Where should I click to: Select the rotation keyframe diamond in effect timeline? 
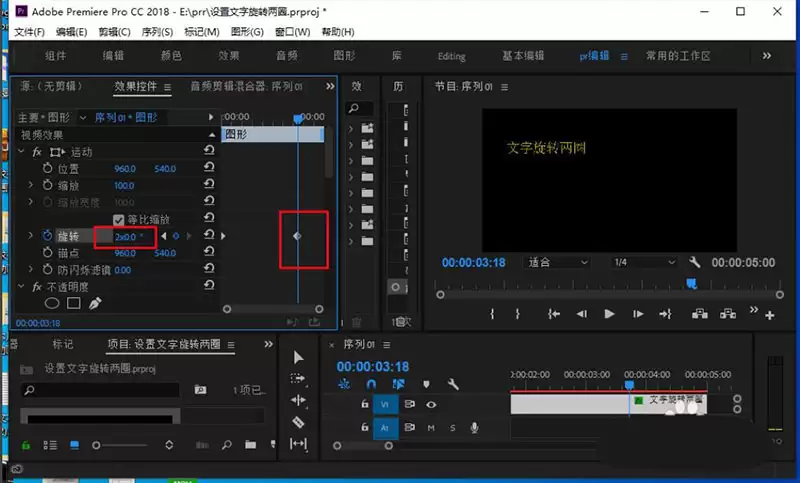point(297,236)
